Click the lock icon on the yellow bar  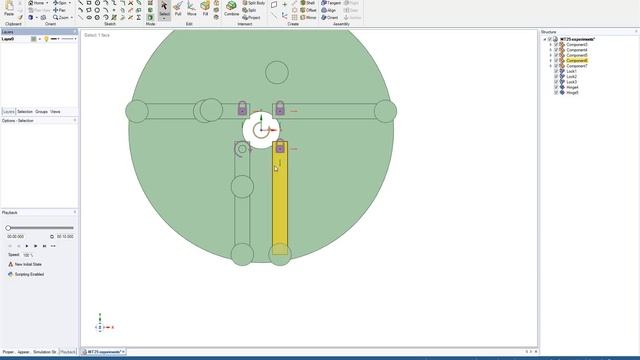[x=280, y=147]
